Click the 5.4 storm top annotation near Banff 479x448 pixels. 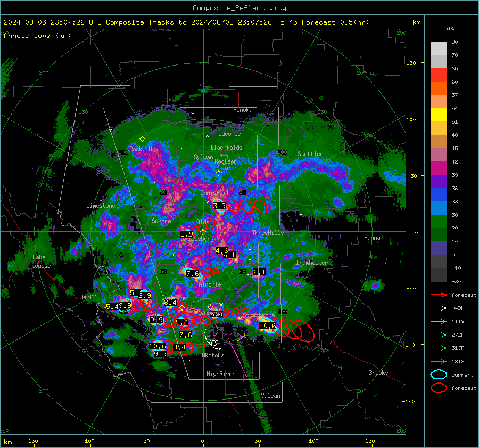point(112,306)
